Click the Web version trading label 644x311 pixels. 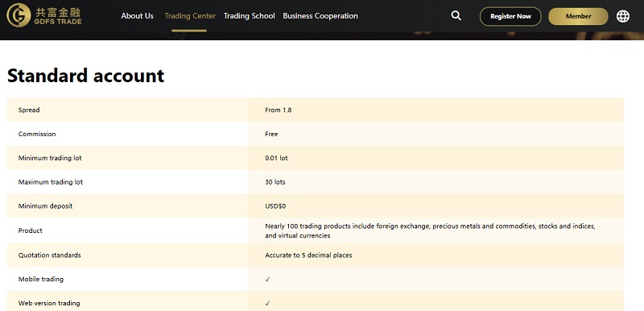49,303
